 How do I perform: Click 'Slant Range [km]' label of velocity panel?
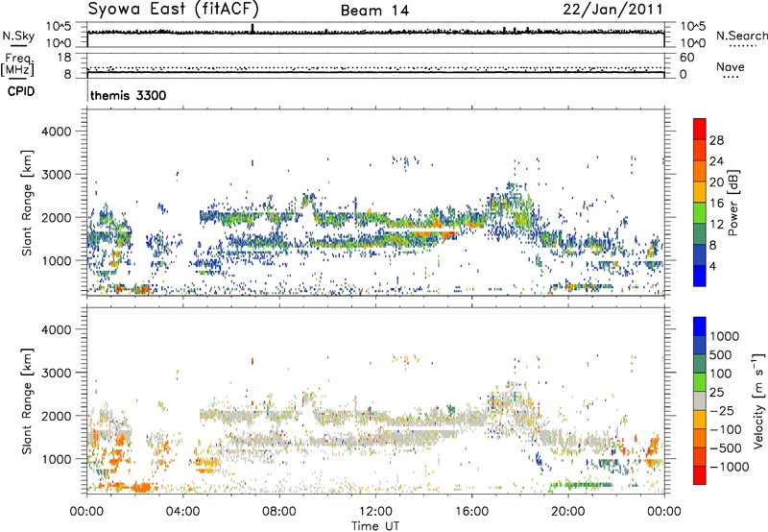pyautogui.click(x=27, y=401)
